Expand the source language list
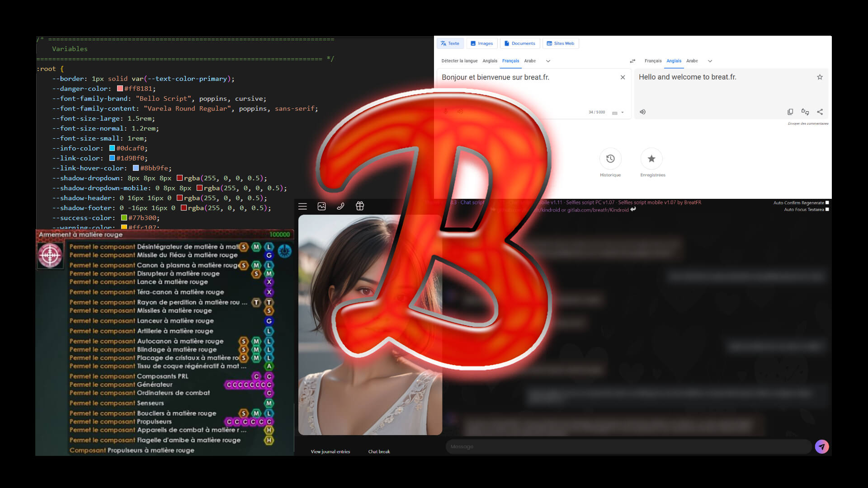Image resolution: width=868 pixels, height=488 pixels. pyautogui.click(x=548, y=61)
